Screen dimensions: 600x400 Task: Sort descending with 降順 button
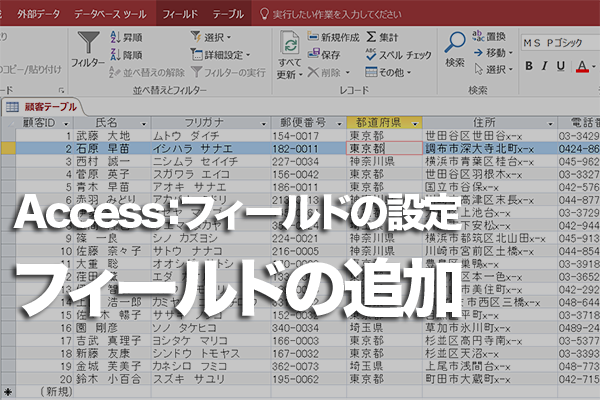click(126, 55)
